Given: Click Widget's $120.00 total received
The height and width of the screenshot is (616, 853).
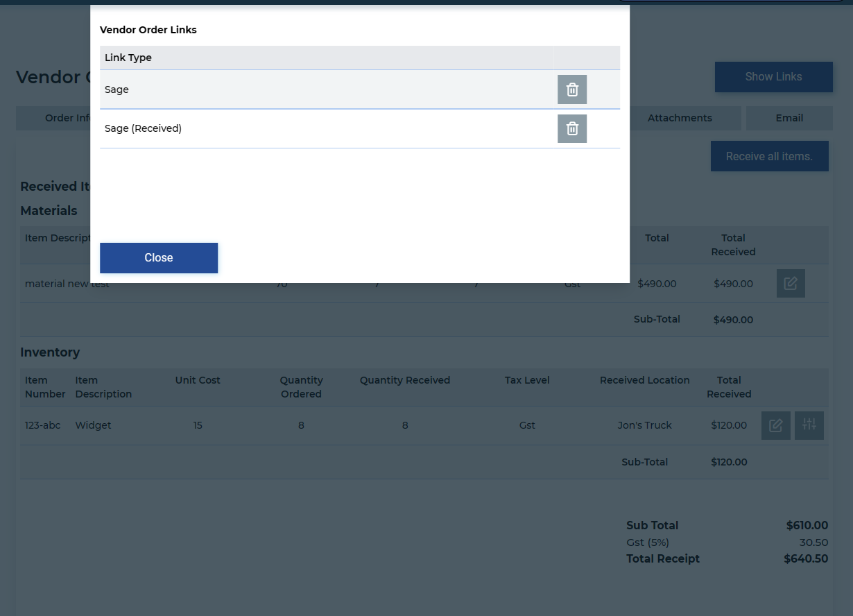Looking at the screenshot, I should coord(729,425).
